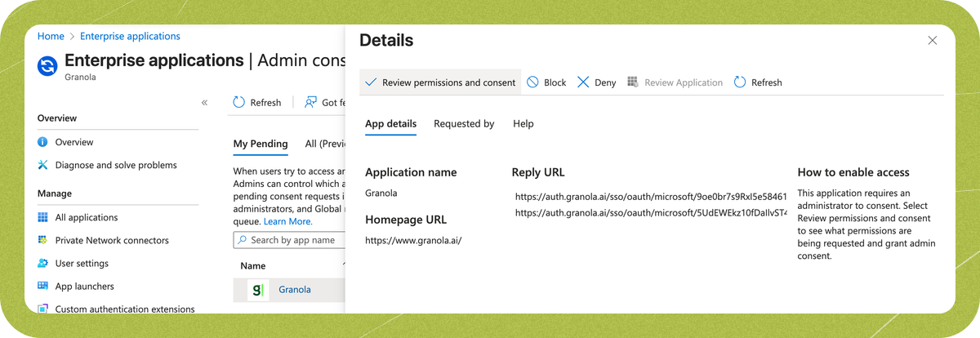Click the Block button label
Screen dimensions: 980x338
click(555, 82)
